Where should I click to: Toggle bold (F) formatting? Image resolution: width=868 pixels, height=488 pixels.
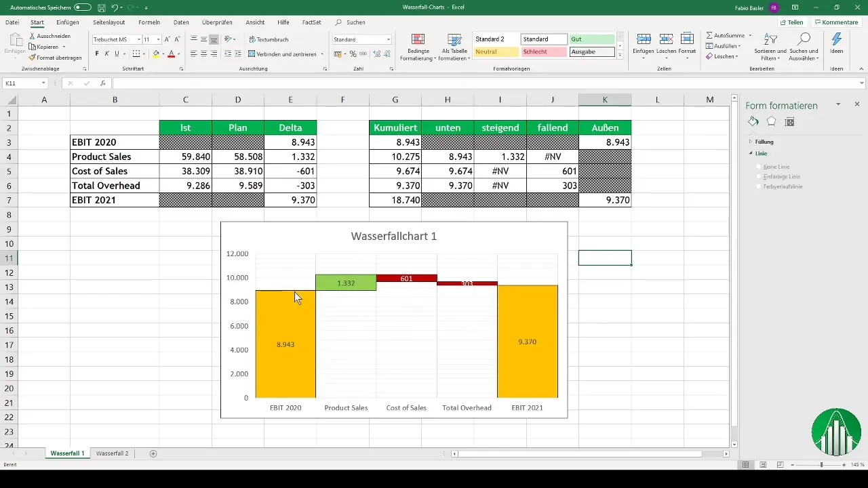pyautogui.click(x=97, y=54)
